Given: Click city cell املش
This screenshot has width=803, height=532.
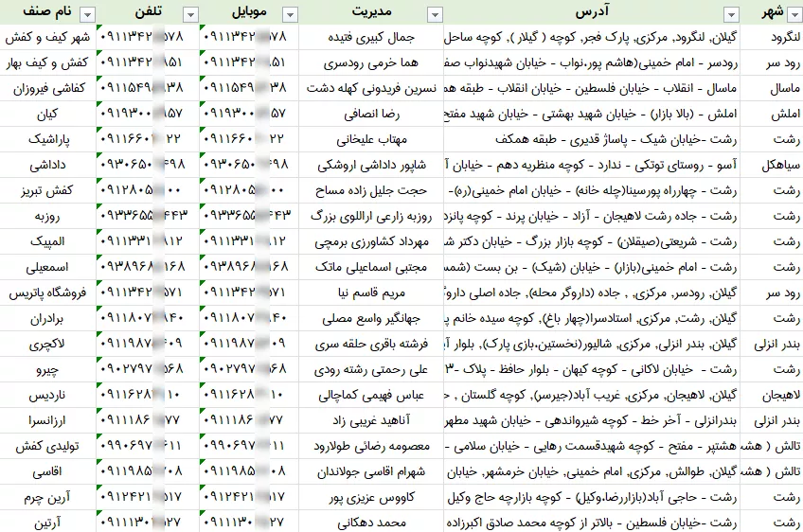Looking at the screenshot, I should tap(772, 114).
